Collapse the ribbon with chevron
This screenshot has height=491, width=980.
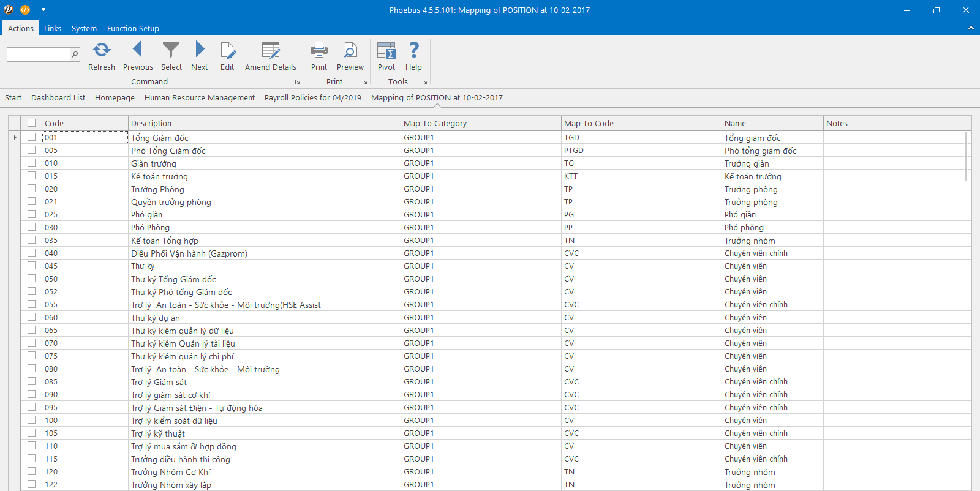pos(971,28)
